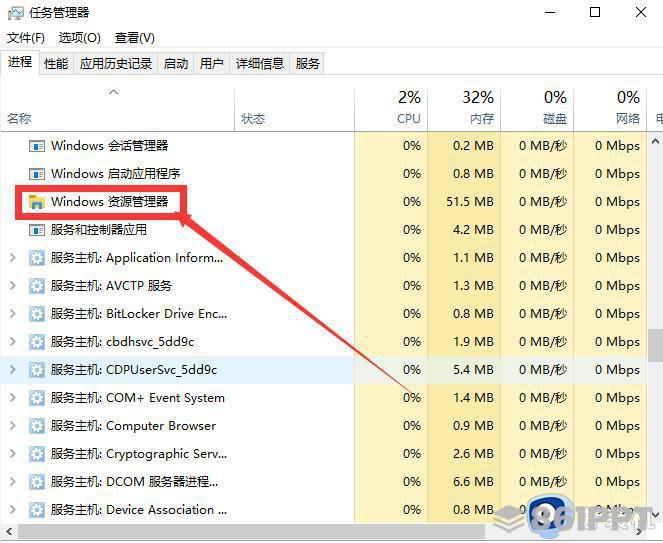
Task: Switch to the 详细信息 tab
Action: pyautogui.click(x=260, y=64)
